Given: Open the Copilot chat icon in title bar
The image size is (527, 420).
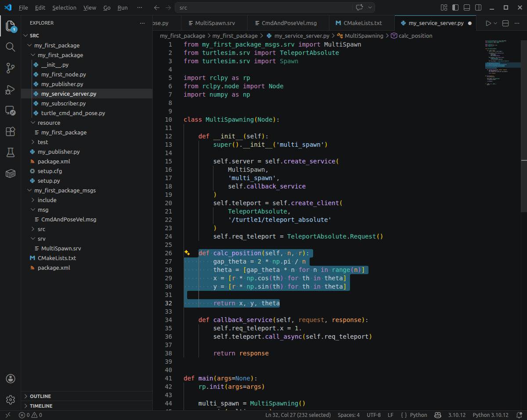Looking at the screenshot, I should (x=359, y=7).
